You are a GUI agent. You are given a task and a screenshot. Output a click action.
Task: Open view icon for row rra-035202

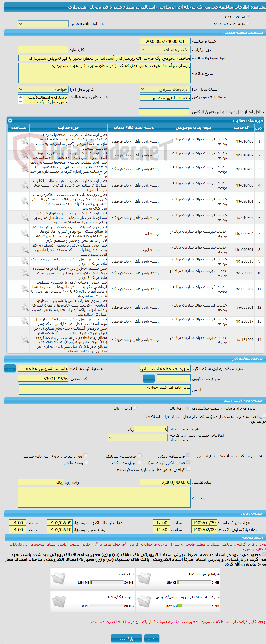(x=25, y=289)
